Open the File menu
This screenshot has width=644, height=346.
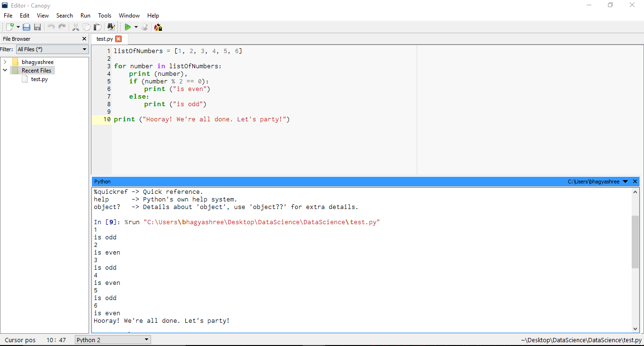click(8, 16)
